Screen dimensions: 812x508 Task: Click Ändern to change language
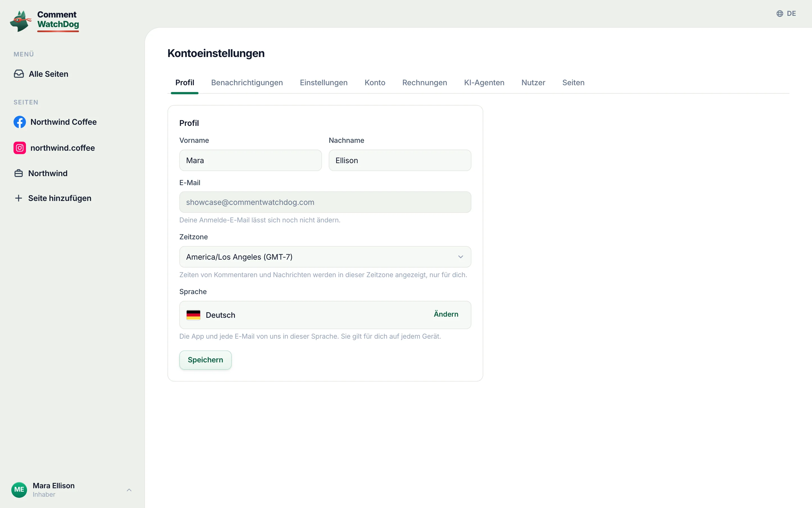click(x=446, y=314)
